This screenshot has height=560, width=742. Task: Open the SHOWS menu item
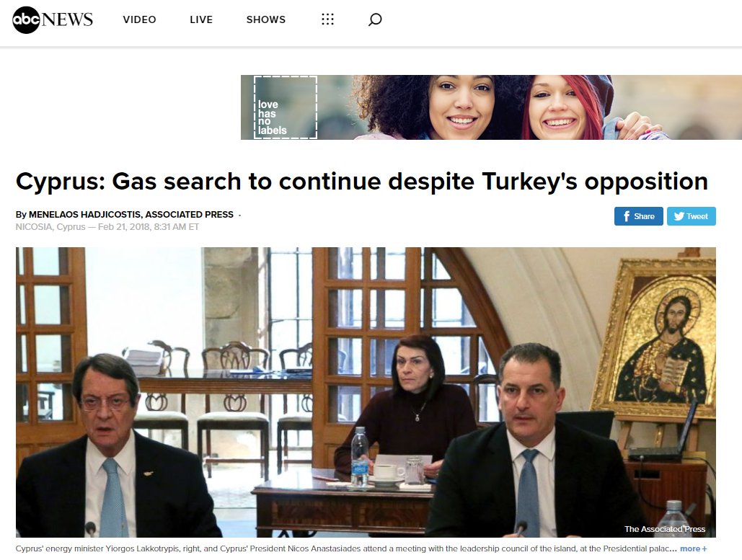(266, 19)
